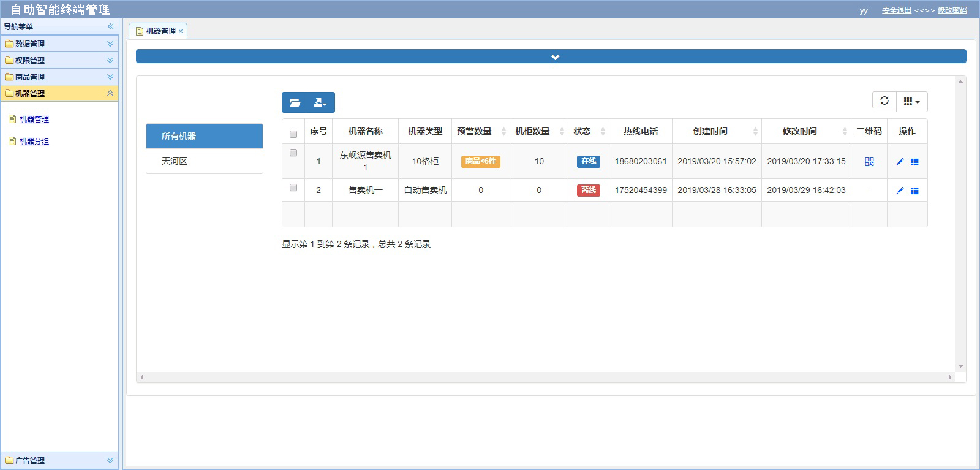Screen dimensions: 980x470
Task: Click hotline number 17520454399
Action: (641, 190)
